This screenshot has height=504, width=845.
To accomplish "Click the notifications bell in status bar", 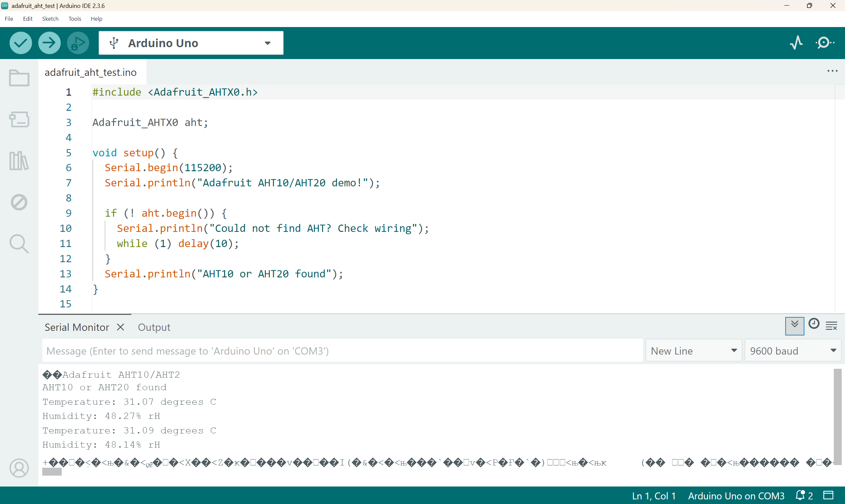I will tap(800, 495).
